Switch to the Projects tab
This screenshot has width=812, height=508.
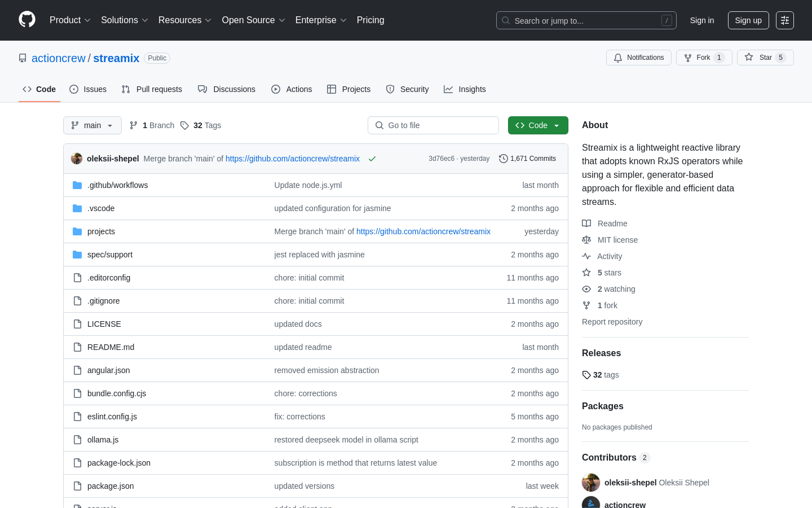349,89
